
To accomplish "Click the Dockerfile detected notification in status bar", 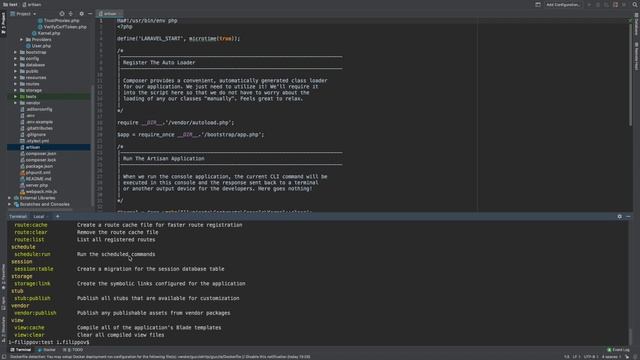I will [x=160, y=357].
